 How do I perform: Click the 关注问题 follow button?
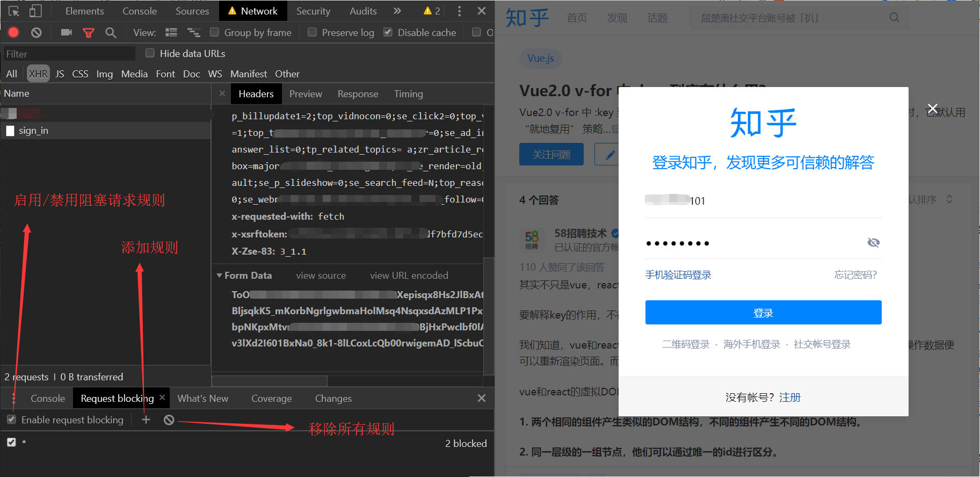point(551,154)
